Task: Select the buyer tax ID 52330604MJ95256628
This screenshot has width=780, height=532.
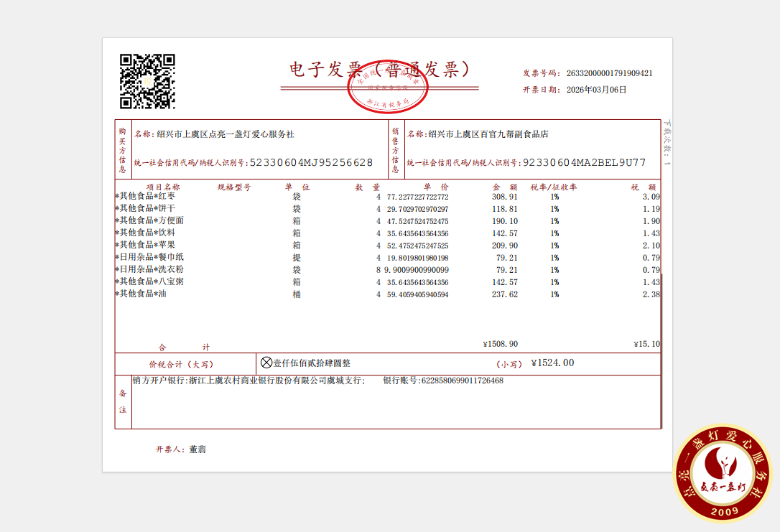Action: point(311,163)
